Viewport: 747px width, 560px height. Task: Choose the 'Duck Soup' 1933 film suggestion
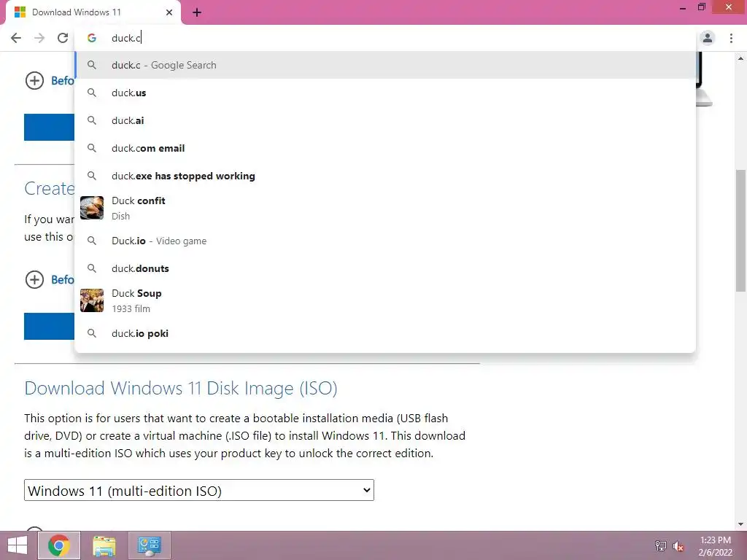tap(385, 300)
